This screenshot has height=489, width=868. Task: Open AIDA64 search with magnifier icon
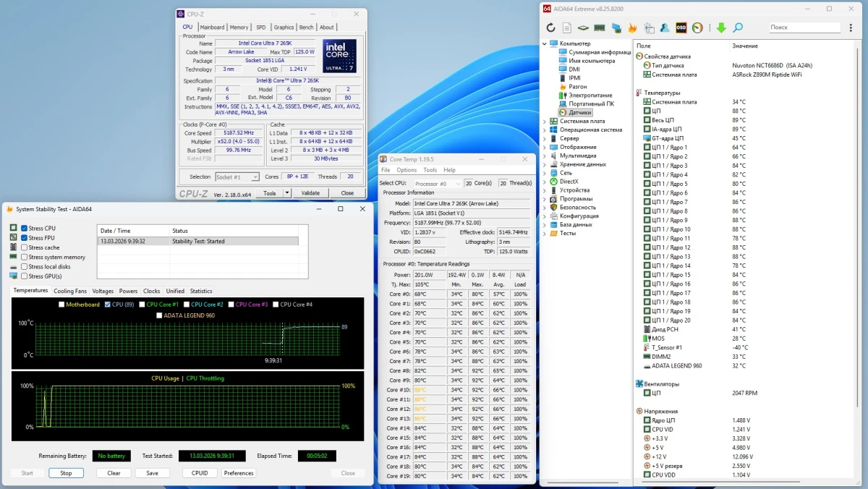click(x=738, y=27)
